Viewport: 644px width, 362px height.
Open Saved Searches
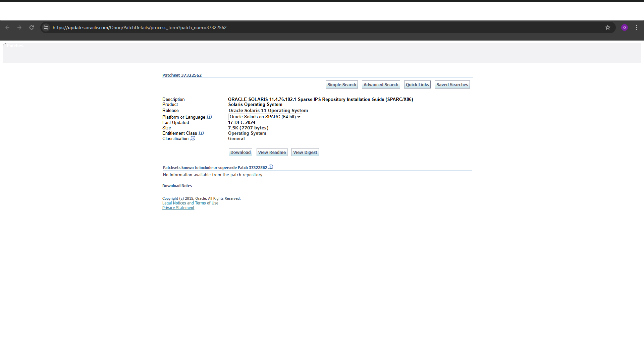[x=452, y=84]
